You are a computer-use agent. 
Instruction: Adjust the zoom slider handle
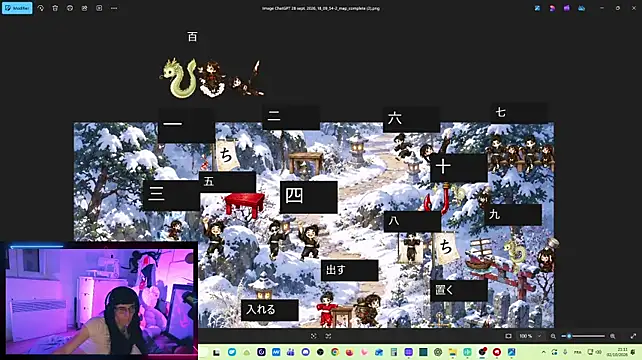(569, 336)
